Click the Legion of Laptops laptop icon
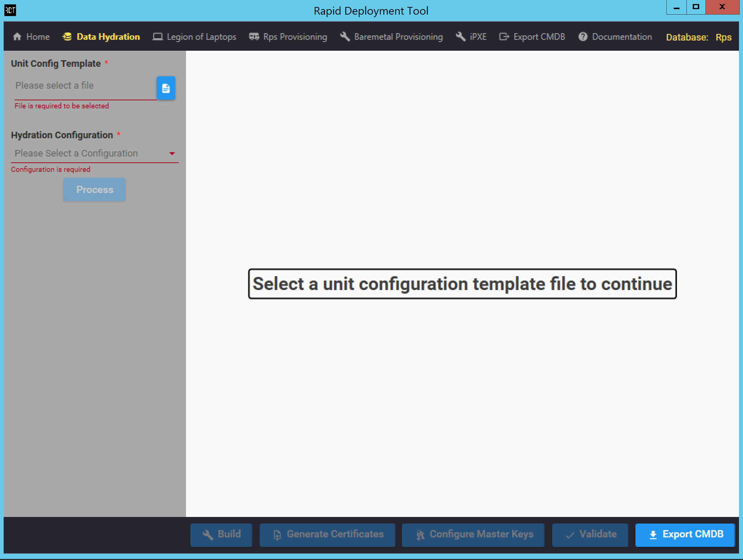The width and height of the screenshot is (743, 560). [x=158, y=36]
